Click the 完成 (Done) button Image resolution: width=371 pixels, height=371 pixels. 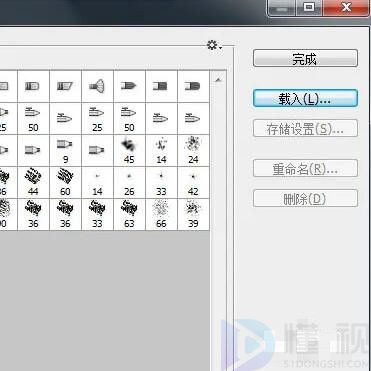pyautogui.click(x=305, y=58)
